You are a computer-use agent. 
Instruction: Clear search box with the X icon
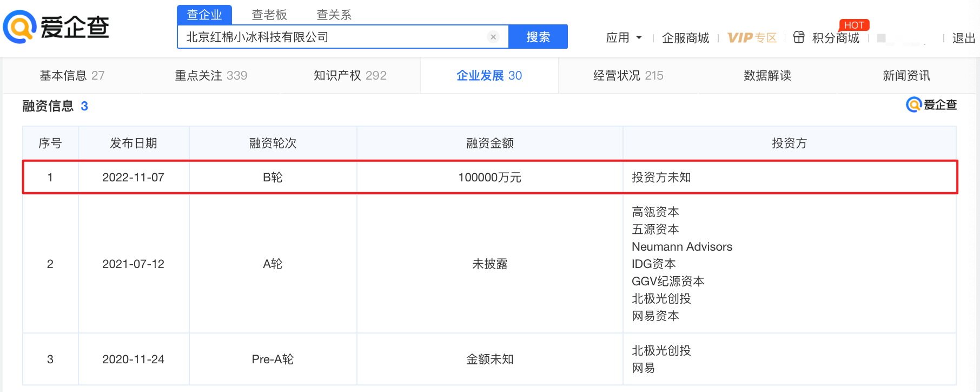click(x=493, y=37)
